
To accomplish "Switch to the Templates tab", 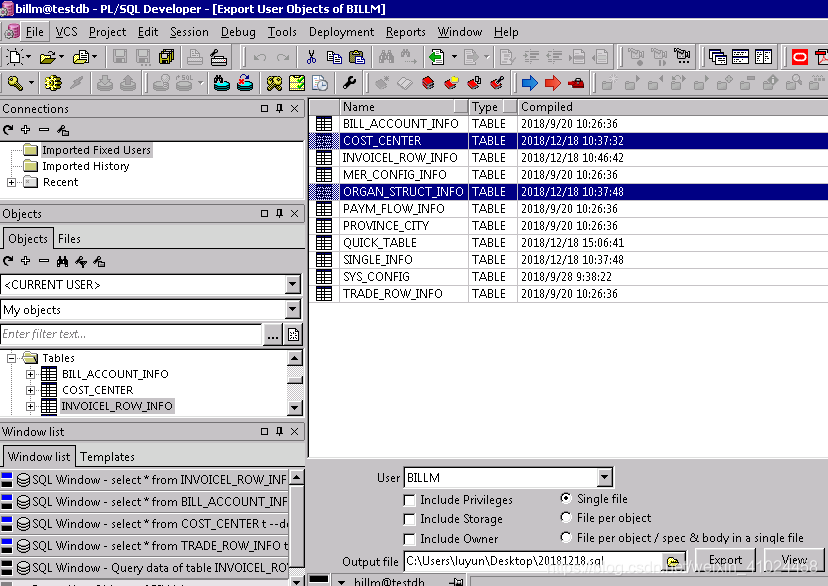I will 107,457.
